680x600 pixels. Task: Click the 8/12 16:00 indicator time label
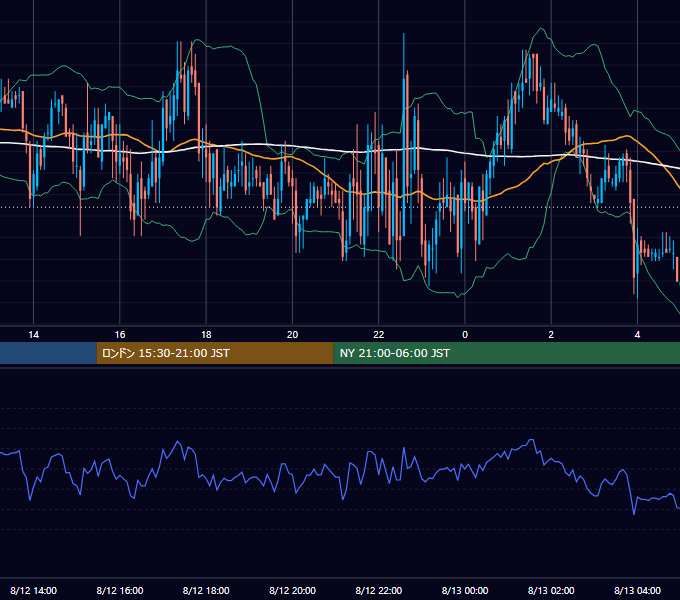[120, 590]
